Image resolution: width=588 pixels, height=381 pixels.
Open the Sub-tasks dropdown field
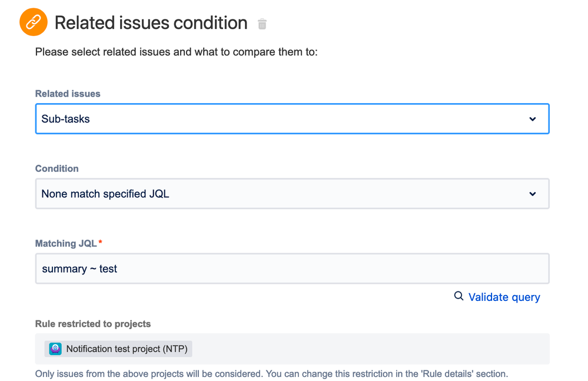pos(283,119)
